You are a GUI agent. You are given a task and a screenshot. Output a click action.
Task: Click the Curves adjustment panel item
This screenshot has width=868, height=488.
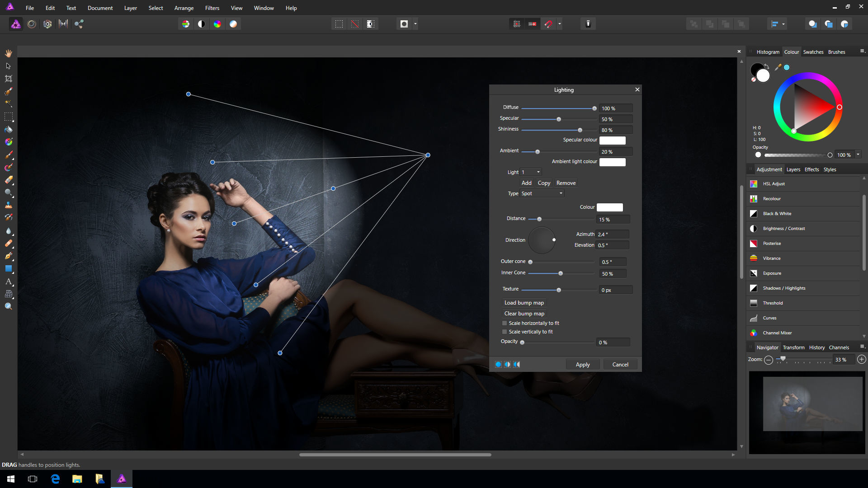[x=769, y=318]
